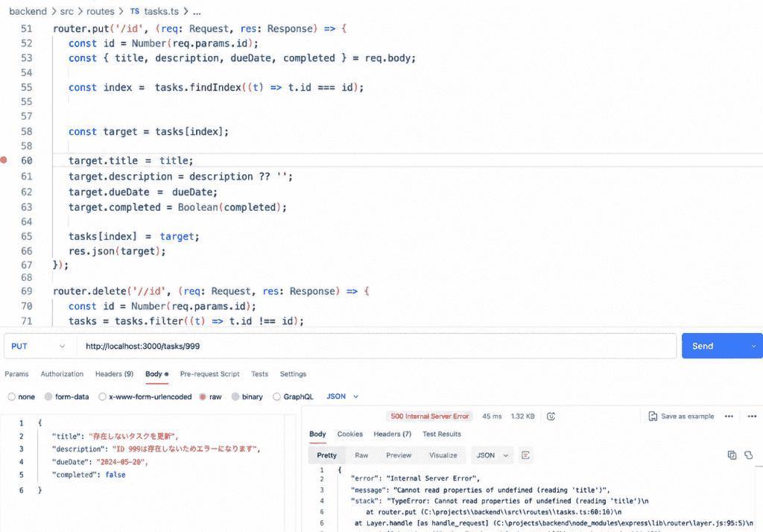763x532 pixels.
Task: Click the "title" line in request body
Action: click(115, 437)
